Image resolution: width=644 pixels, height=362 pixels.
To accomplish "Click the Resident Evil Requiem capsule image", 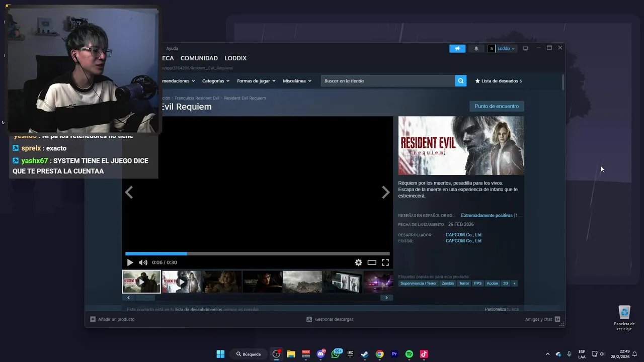I will [x=461, y=146].
